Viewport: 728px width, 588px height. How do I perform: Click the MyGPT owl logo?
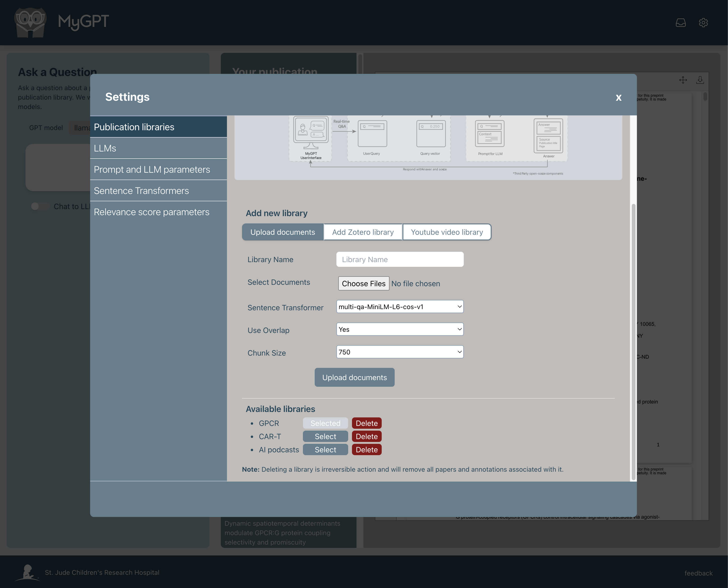[x=30, y=23]
